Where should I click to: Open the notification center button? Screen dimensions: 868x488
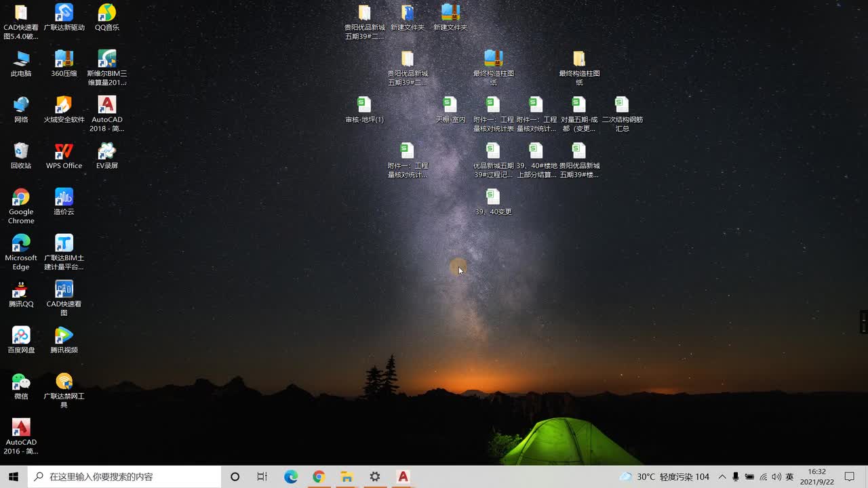click(x=849, y=476)
